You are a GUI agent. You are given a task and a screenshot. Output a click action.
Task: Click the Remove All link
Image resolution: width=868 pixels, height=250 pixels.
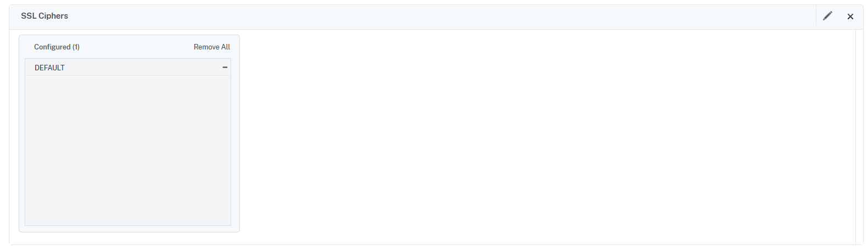tap(211, 47)
